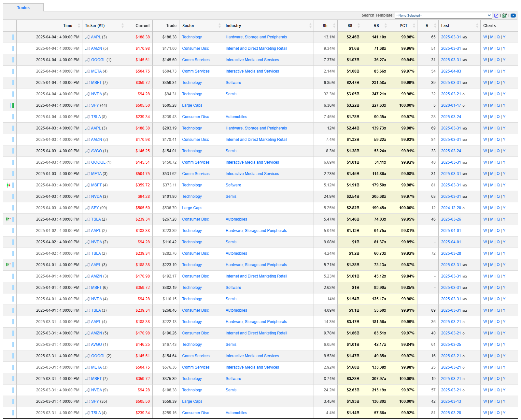Screen dimensions: 521x420
Task: Open last date 2025-04-03 link in META (4) row
Action: pos(451,71)
